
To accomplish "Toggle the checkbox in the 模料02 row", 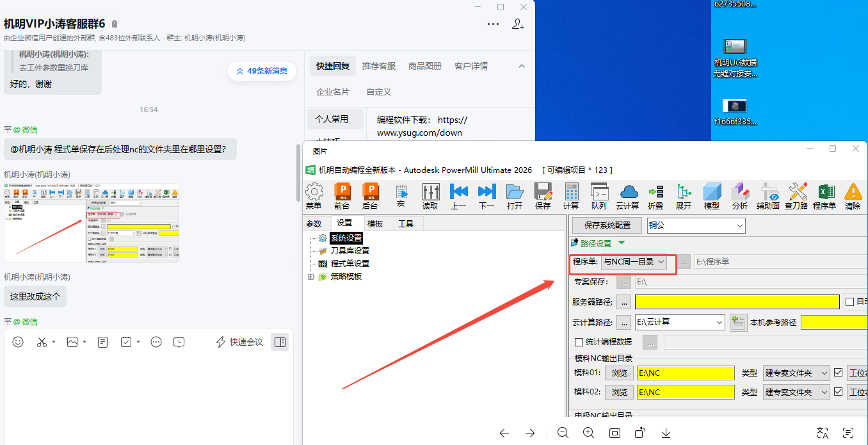I will click(x=839, y=392).
